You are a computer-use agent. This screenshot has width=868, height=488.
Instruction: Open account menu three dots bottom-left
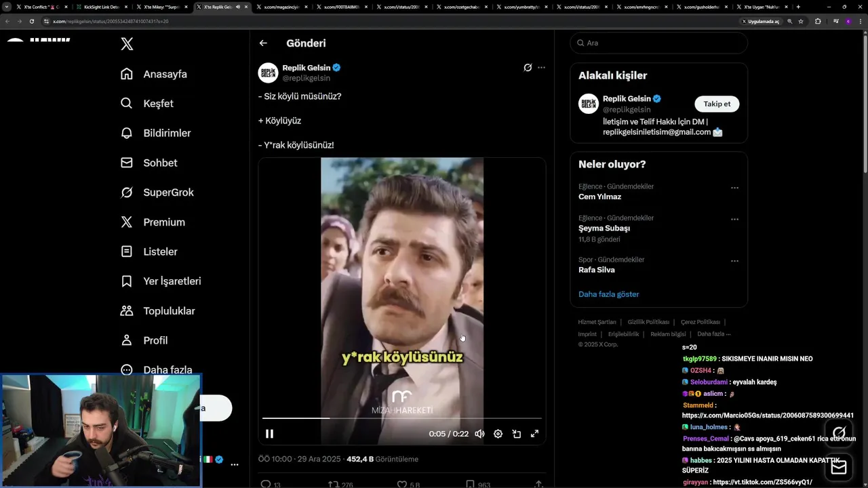234,464
